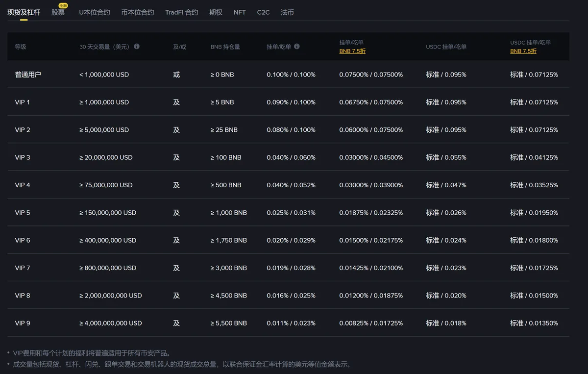Select VIP 5 level cell
588x374 pixels.
click(23, 213)
